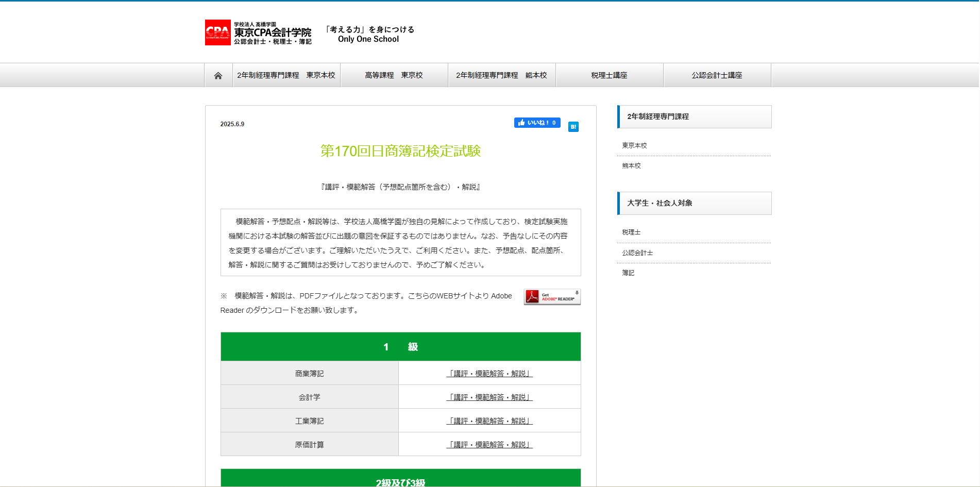Open 高等課程 東京校 menu item

point(394,75)
